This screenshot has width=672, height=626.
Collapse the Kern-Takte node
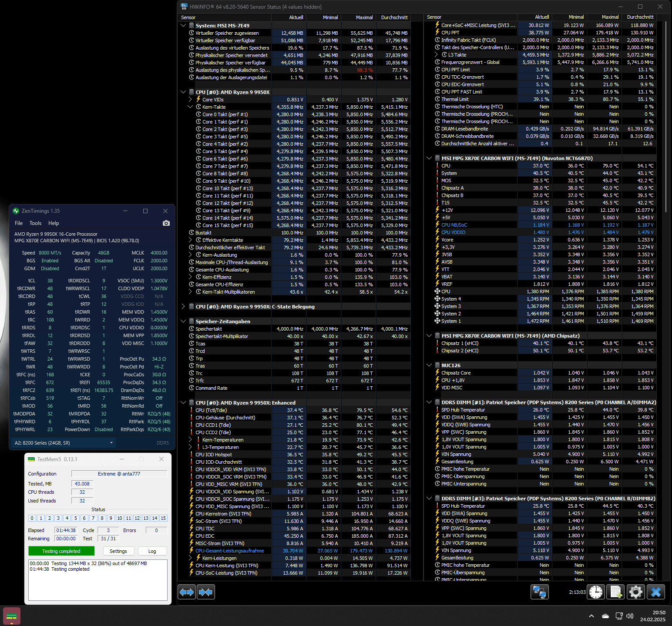click(190, 107)
